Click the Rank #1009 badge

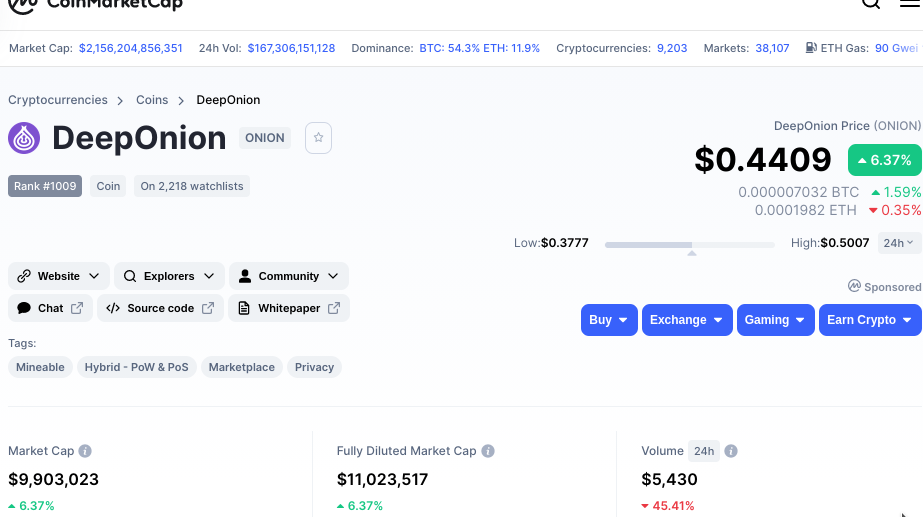[x=45, y=186]
